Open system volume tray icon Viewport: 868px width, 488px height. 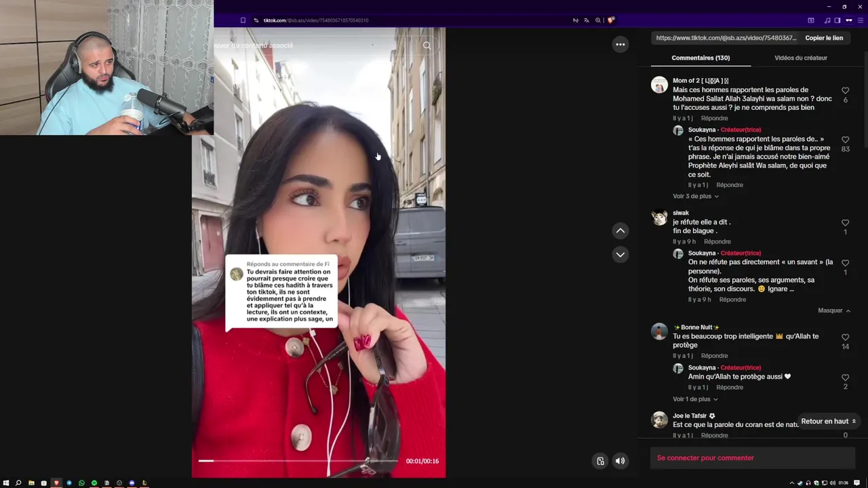833,483
